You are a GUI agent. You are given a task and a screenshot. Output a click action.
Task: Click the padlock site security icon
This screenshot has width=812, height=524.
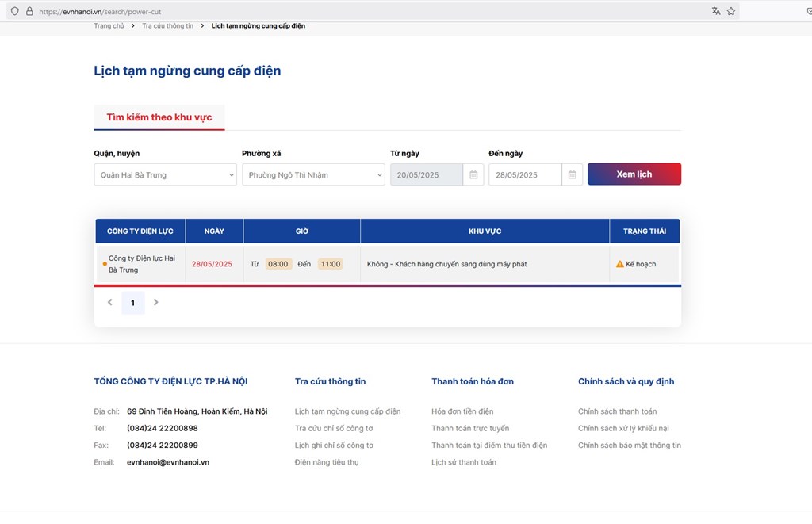(29, 11)
